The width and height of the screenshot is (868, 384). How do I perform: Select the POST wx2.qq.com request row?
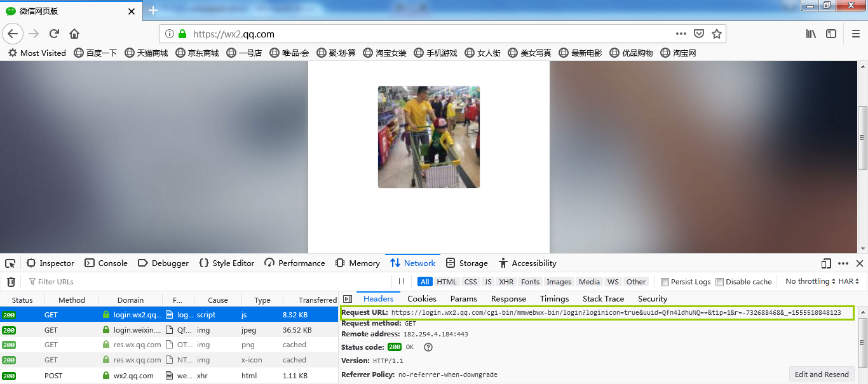[x=169, y=376]
